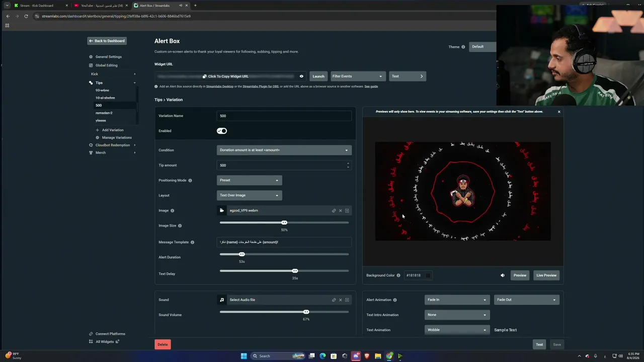This screenshot has height=362, width=644.
Task: Click the speaker icon under the preview
Action: [502, 276]
